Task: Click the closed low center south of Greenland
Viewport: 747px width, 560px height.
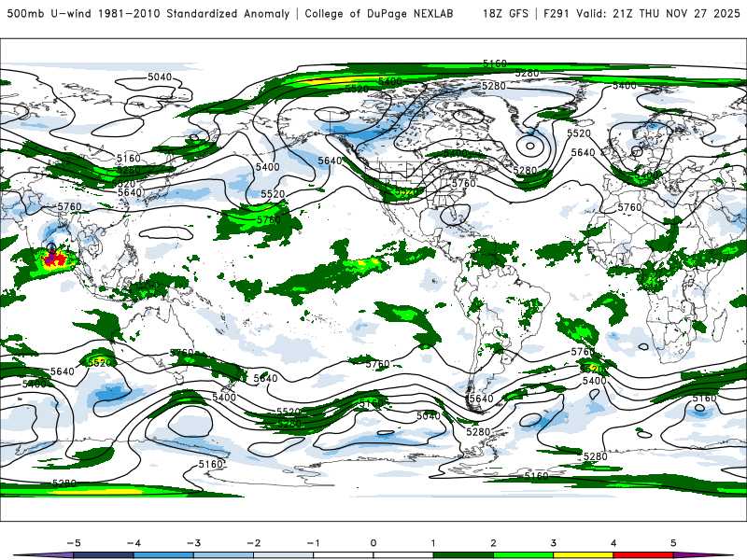Action: tap(529, 146)
